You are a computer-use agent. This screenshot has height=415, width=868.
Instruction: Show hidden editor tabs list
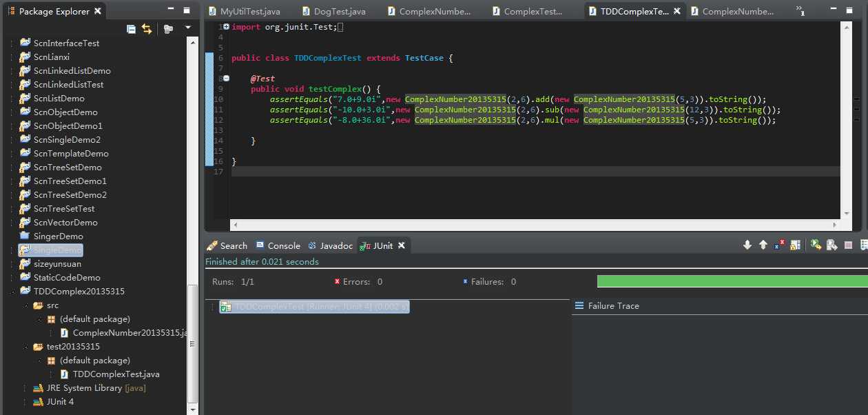(799, 11)
